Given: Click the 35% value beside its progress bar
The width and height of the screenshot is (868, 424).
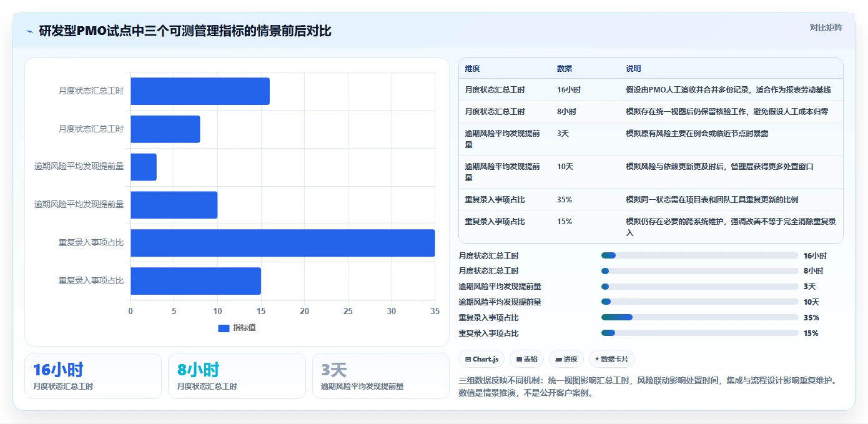Looking at the screenshot, I should coord(811,317).
